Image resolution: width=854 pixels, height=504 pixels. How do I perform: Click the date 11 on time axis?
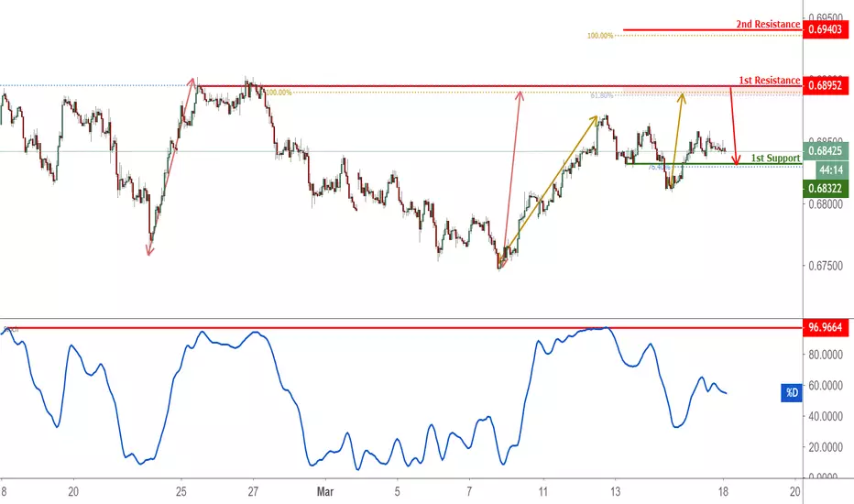[x=542, y=491]
